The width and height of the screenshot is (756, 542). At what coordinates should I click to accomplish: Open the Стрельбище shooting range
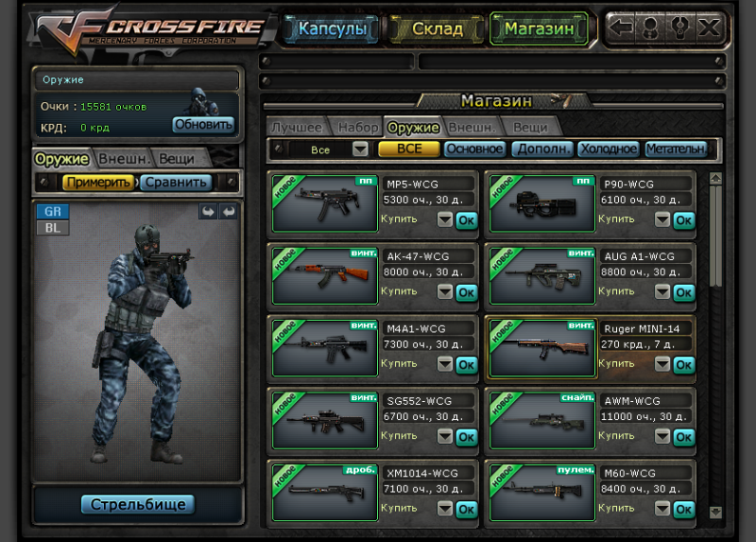(138, 505)
